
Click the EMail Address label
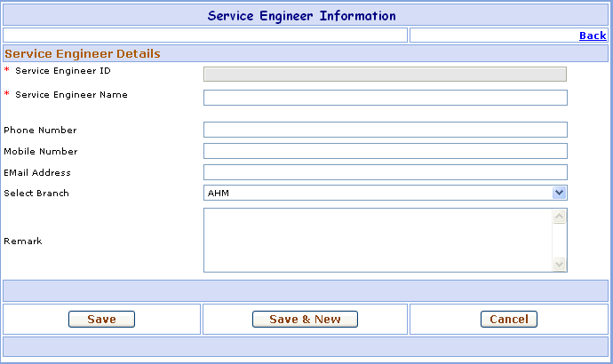click(37, 172)
